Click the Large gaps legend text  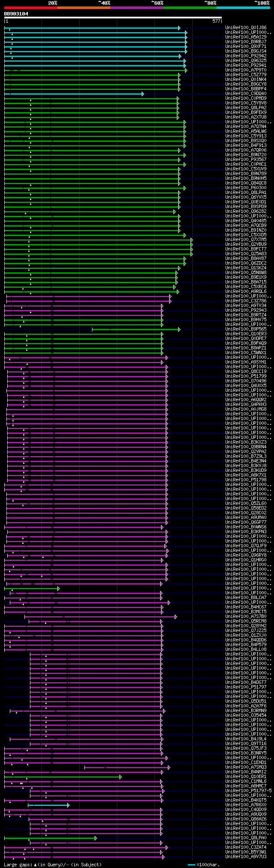[x=53, y=865]
